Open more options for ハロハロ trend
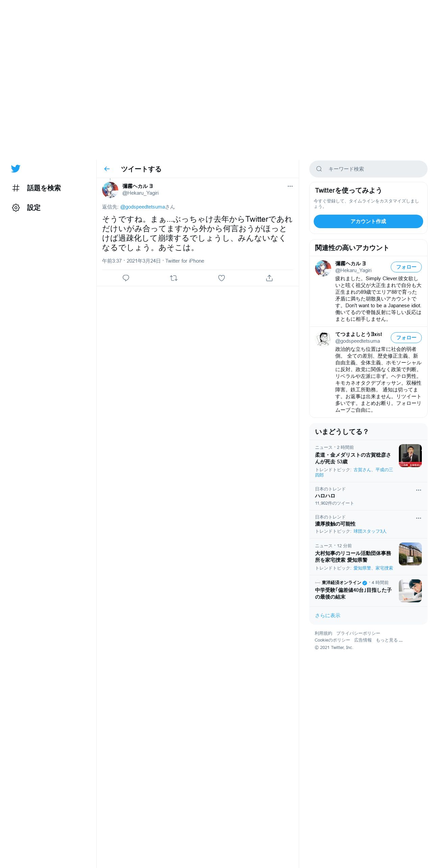The image size is (434, 868). pos(418,490)
